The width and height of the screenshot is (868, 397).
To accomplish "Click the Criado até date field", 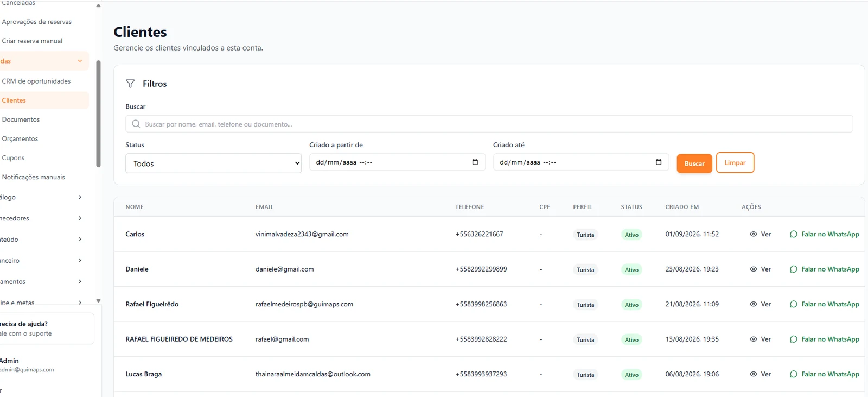I will pos(581,162).
